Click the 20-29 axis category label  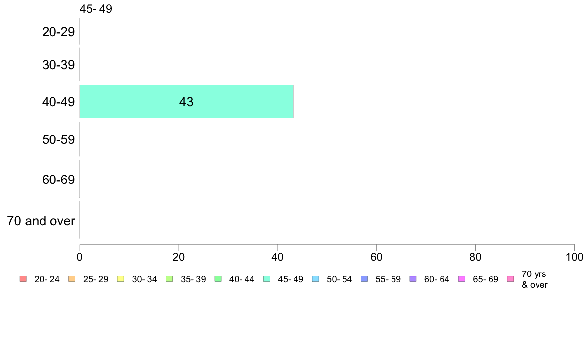click(58, 32)
